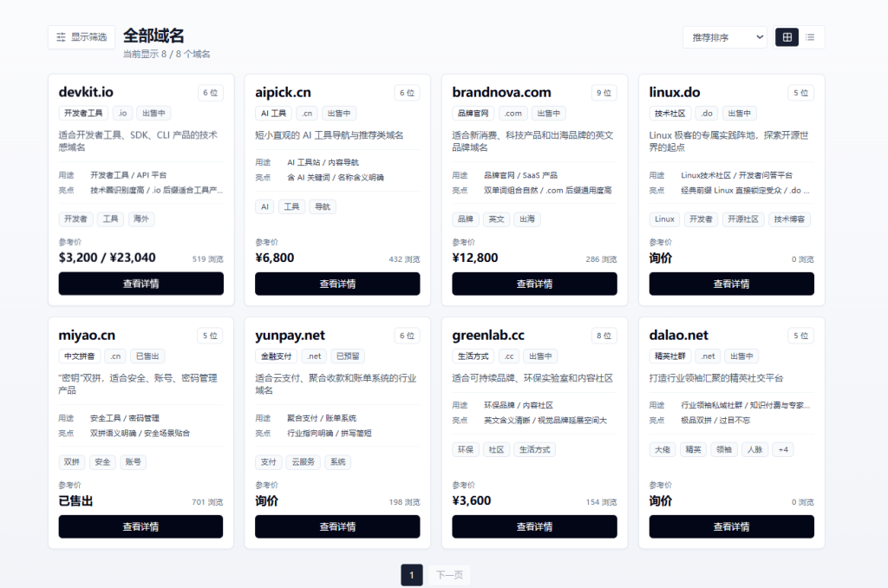Open the miyao.cn domain title

pyautogui.click(x=87, y=336)
